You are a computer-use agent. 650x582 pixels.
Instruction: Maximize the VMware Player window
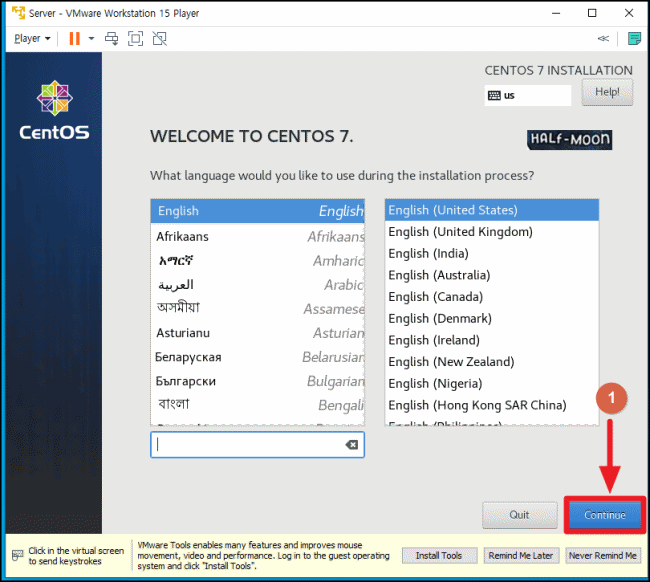pos(592,13)
